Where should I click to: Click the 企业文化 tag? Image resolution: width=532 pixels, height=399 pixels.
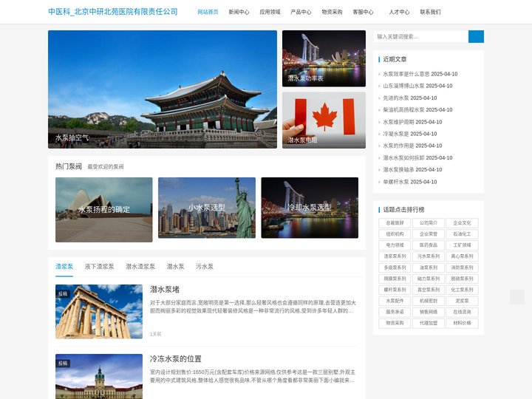point(462,223)
